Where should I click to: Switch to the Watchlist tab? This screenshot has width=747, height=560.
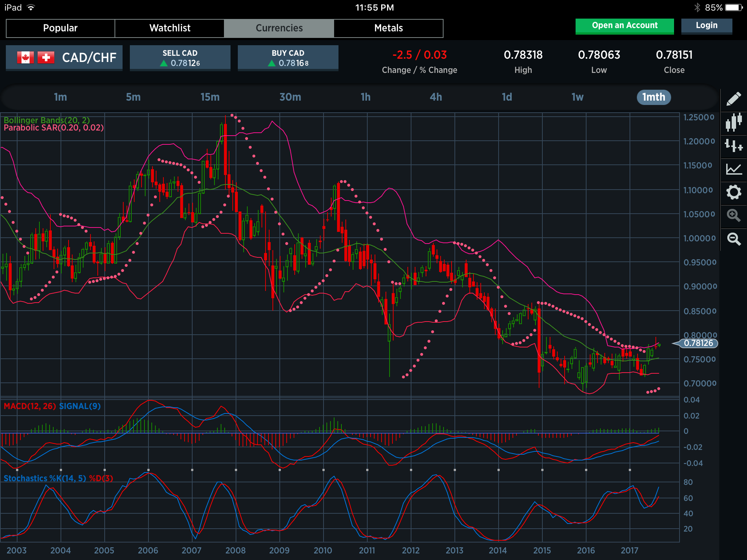170,28
